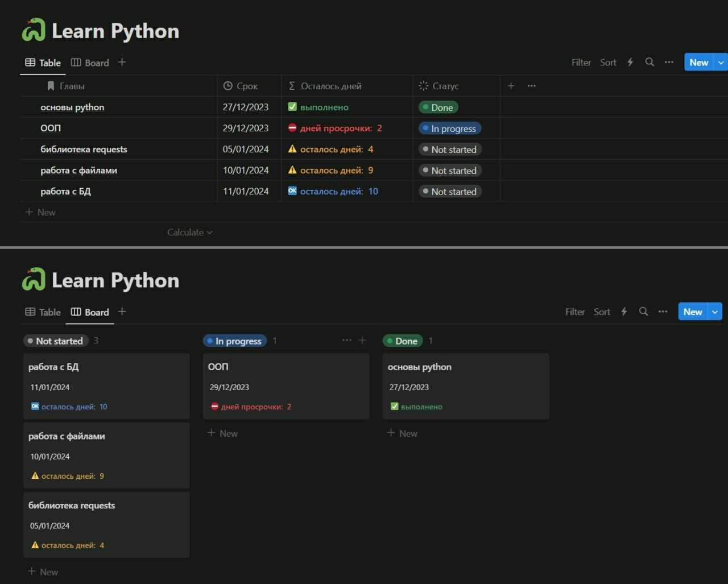Image resolution: width=728 pixels, height=584 pixels.
Task: Click the lightning automations icon in the board view
Action: (624, 312)
